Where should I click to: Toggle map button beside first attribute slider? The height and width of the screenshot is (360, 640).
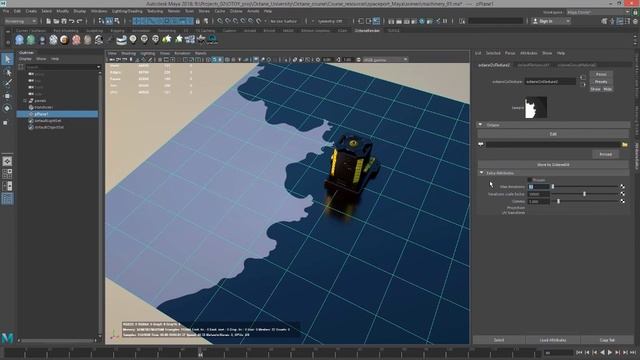(622, 187)
